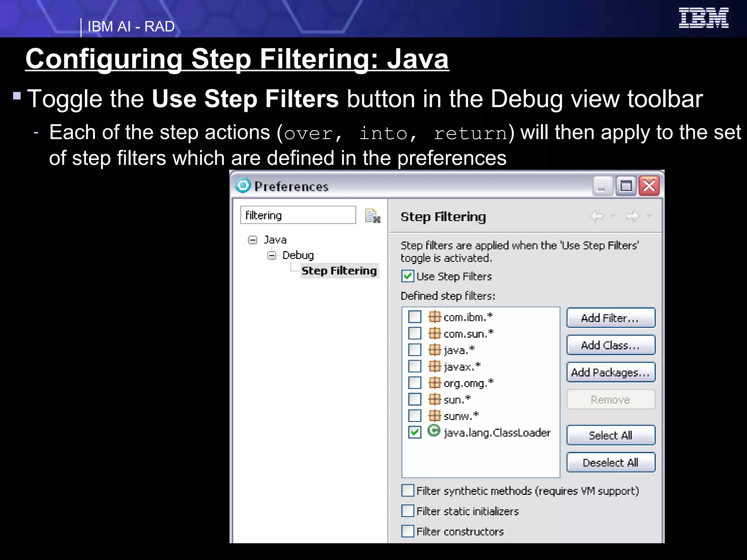Screen dimensions: 747x560
Task: Select the java.* filter row text
Action: click(x=459, y=350)
